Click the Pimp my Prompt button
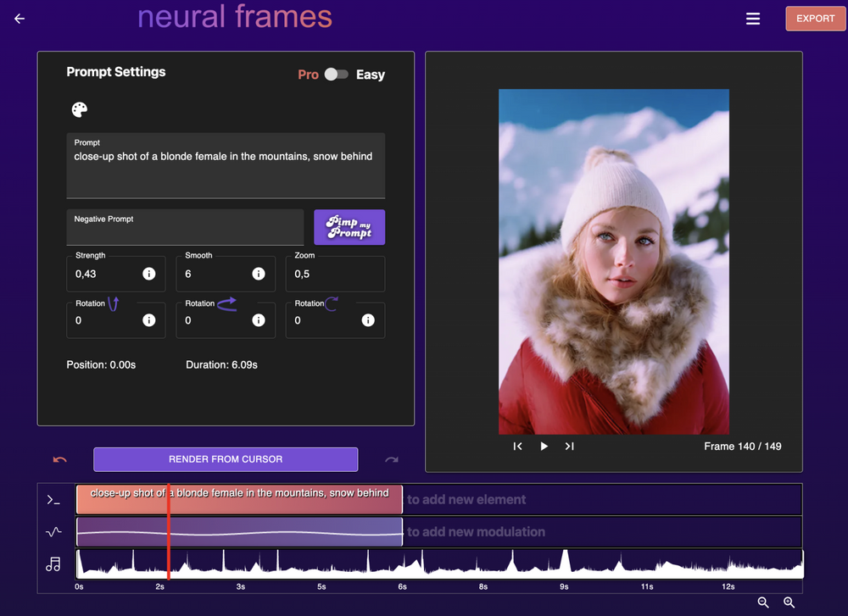 coord(349,227)
